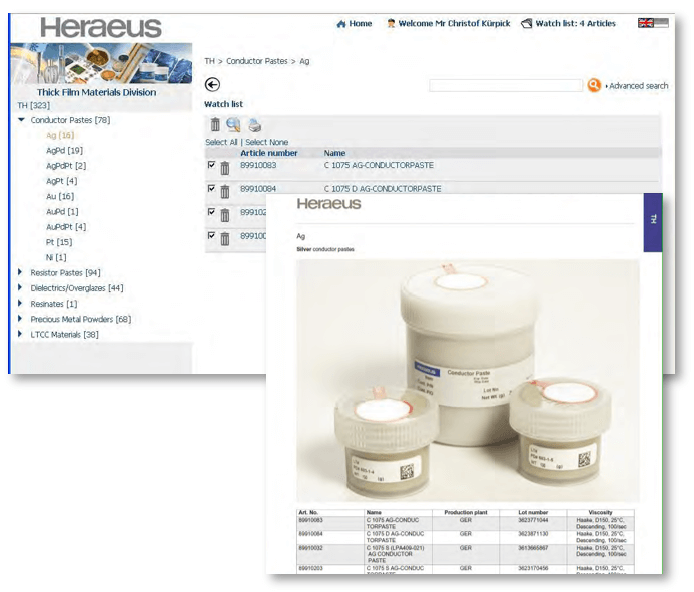
Task: Click the Home house icon
Action: pyautogui.click(x=341, y=24)
